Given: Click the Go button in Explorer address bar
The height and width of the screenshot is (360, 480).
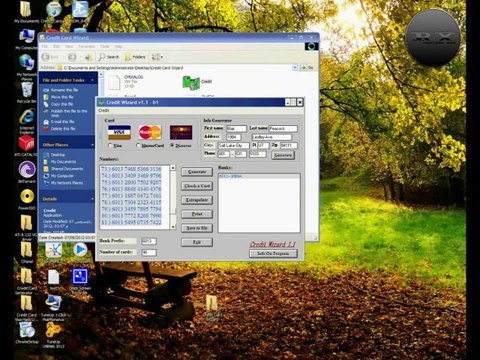Looking at the screenshot, I should point(308,68).
